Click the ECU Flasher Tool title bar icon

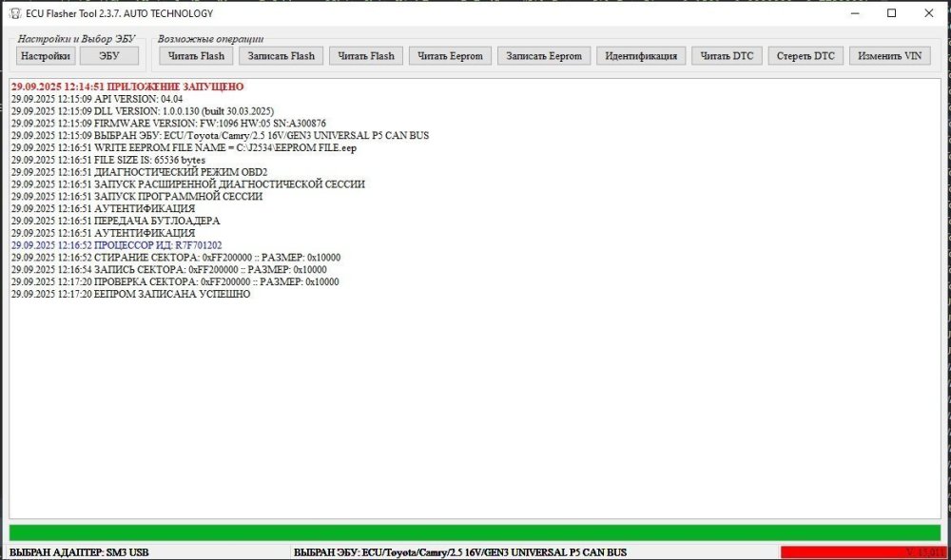point(14,13)
